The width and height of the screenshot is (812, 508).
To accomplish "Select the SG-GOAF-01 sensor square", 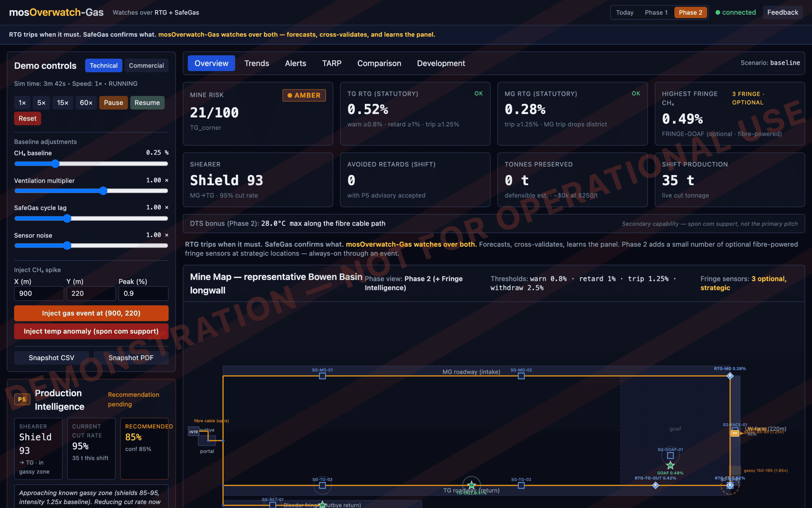I will coord(671,456).
